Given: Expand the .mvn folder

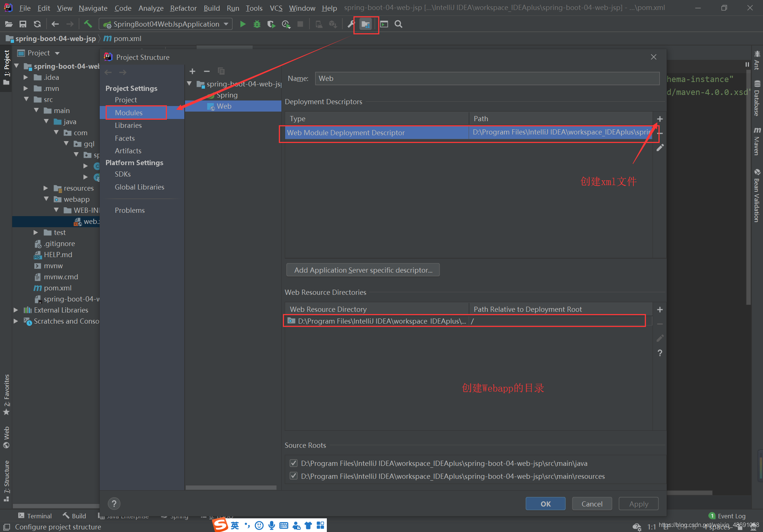Looking at the screenshot, I should [26, 89].
